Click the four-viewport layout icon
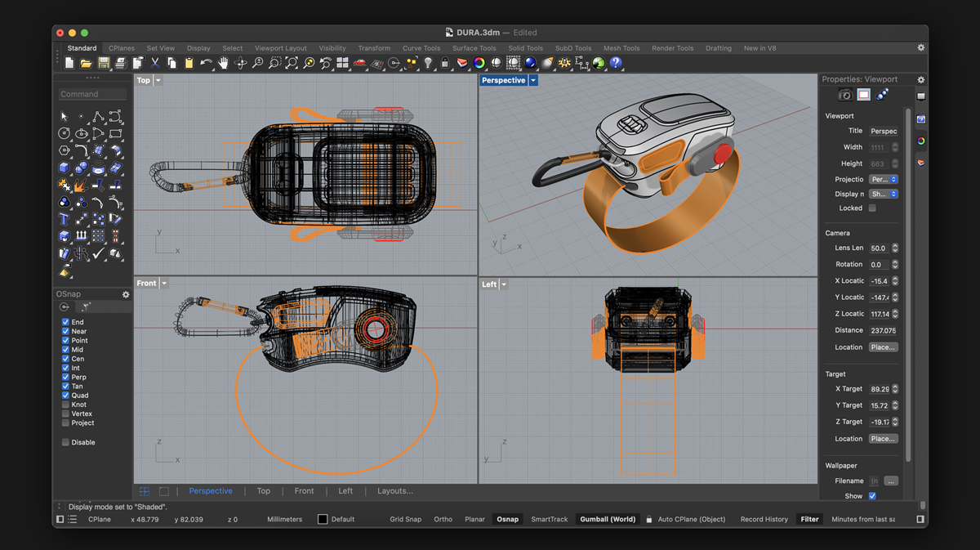The width and height of the screenshot is (980, 550). (342, 63)
